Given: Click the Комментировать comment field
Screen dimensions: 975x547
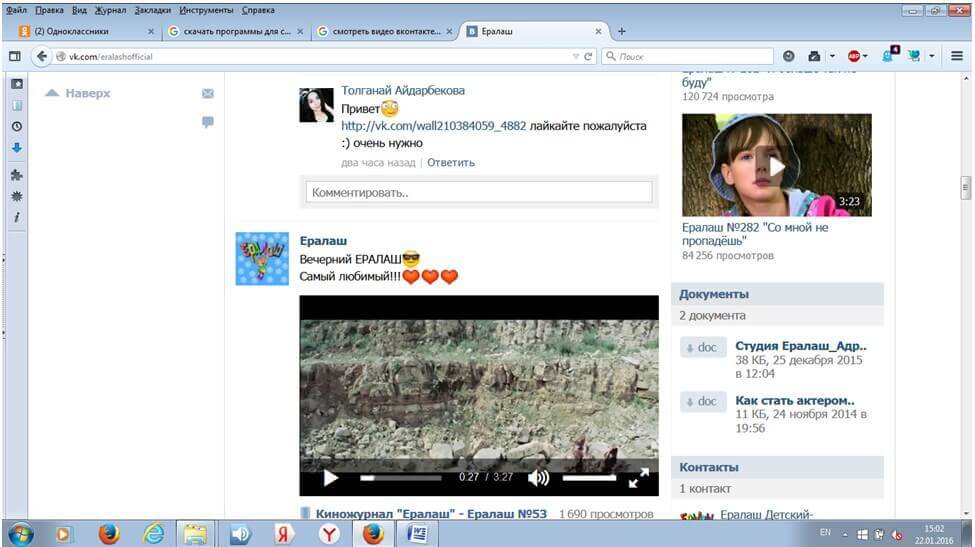Looking at the screenshot, I should click(x=478, y=192).
